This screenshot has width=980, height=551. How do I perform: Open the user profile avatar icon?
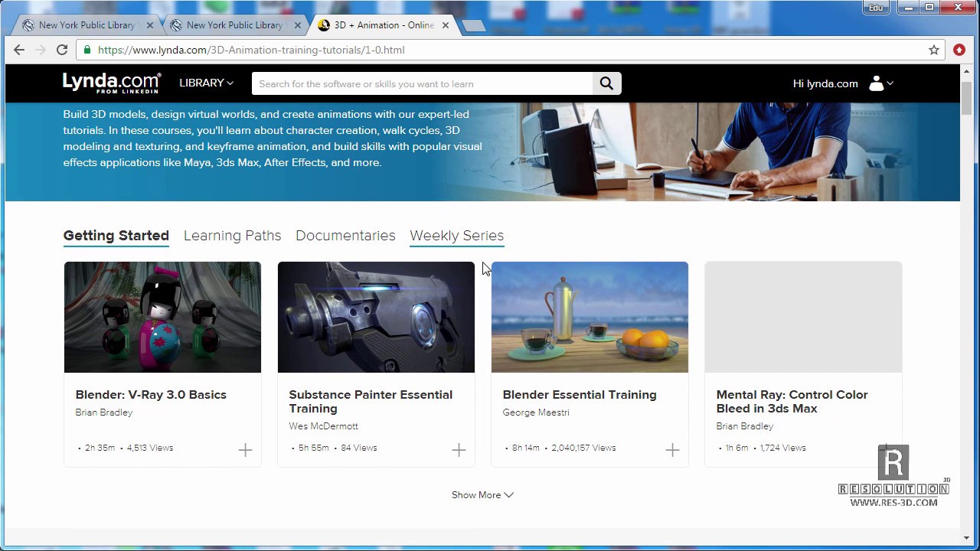[876, 83]
